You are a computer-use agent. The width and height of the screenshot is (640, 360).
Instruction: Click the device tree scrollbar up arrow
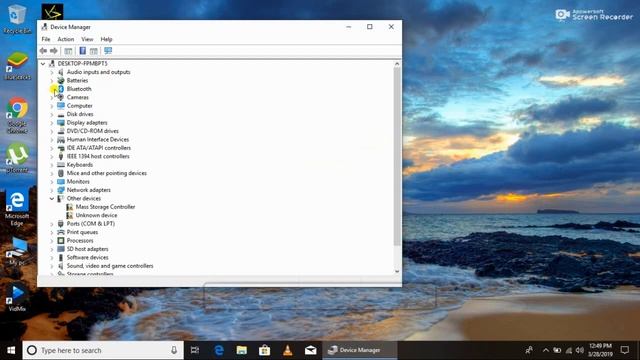coord(397,64)
